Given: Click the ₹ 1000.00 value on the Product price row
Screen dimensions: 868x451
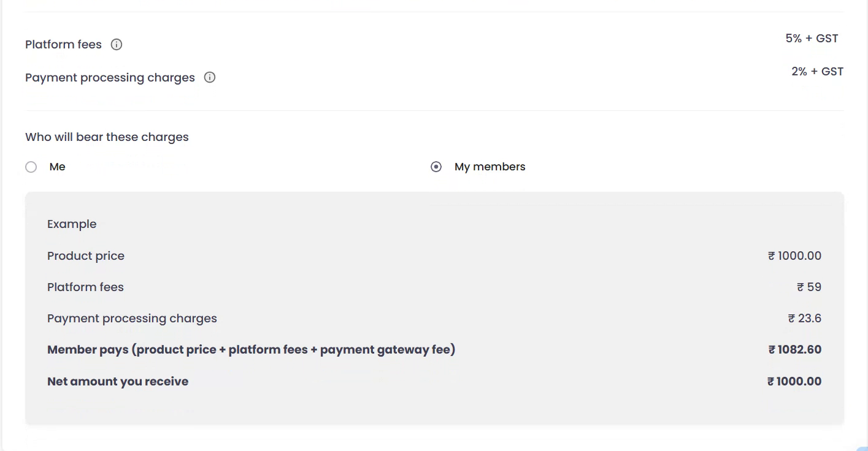Looking at the screenshot, I should (794, 256).
